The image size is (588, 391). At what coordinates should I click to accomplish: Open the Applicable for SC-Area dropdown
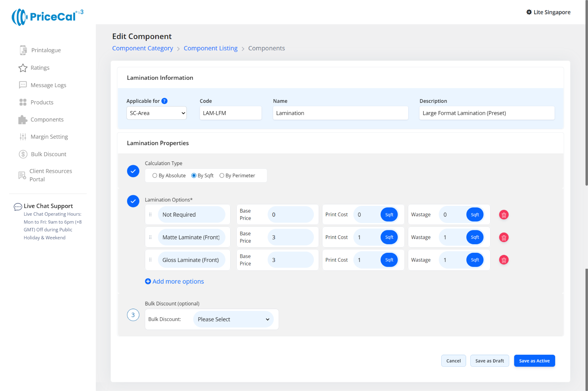pyautogui.click(x=156, y=113)
